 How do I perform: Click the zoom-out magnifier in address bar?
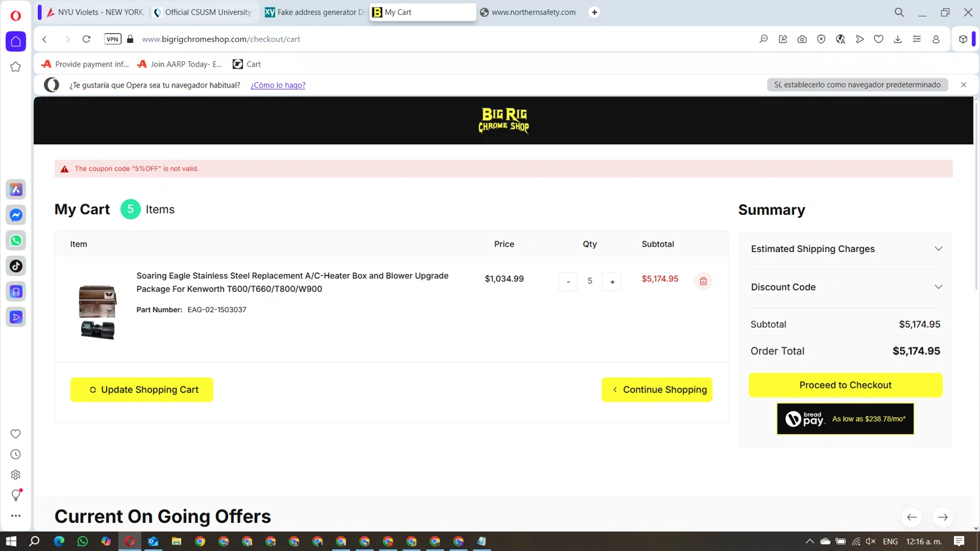(763, 39)
